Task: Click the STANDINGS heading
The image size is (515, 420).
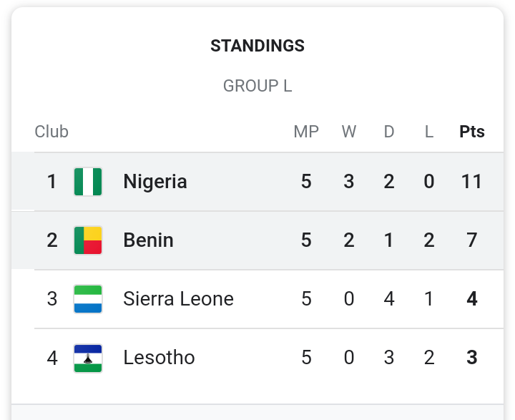Action: pos(257,46)
